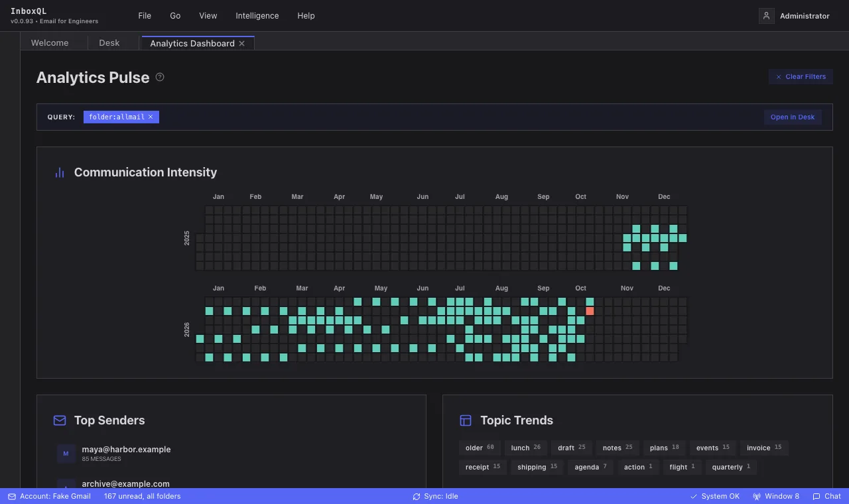This screenshot has height=504, width=849.
Task: Open the Go menu
Action: tap(175, 16)
